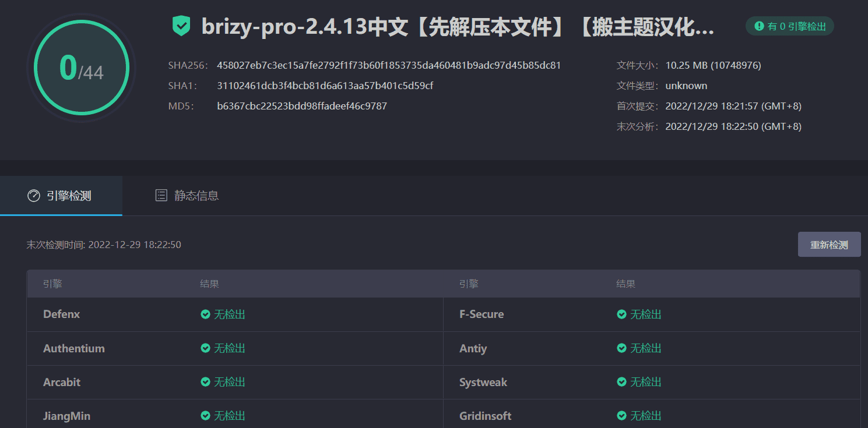This screenshot has width=868, height=428.
Task: Click the green check icon for F-Secure
Action: 621,314
